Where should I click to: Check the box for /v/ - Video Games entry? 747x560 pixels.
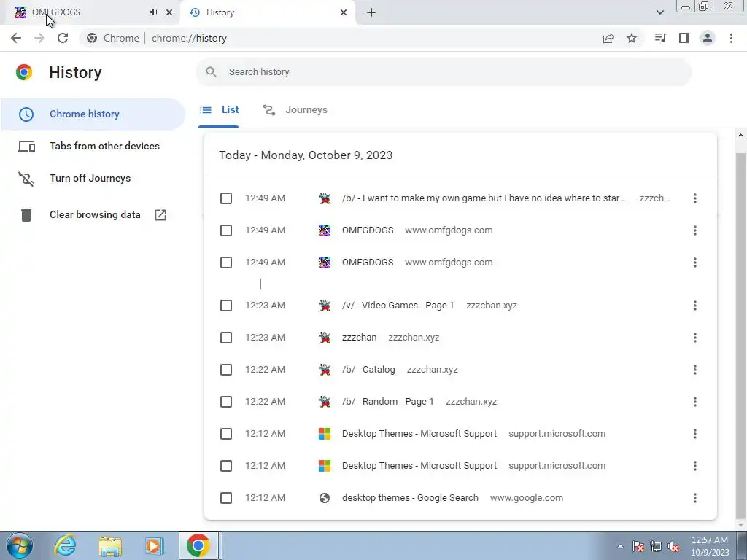[226, 306]
